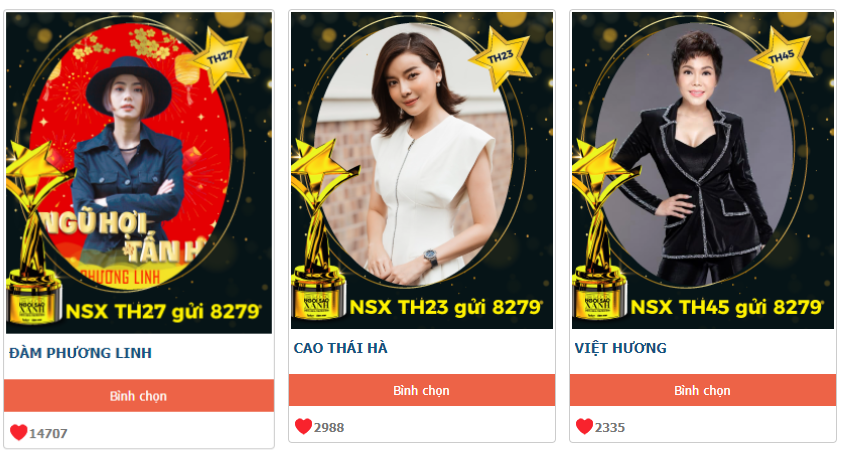The image size is (841, 453).
Task: Click the heart icon beside 14707
Action: point(19,432)
